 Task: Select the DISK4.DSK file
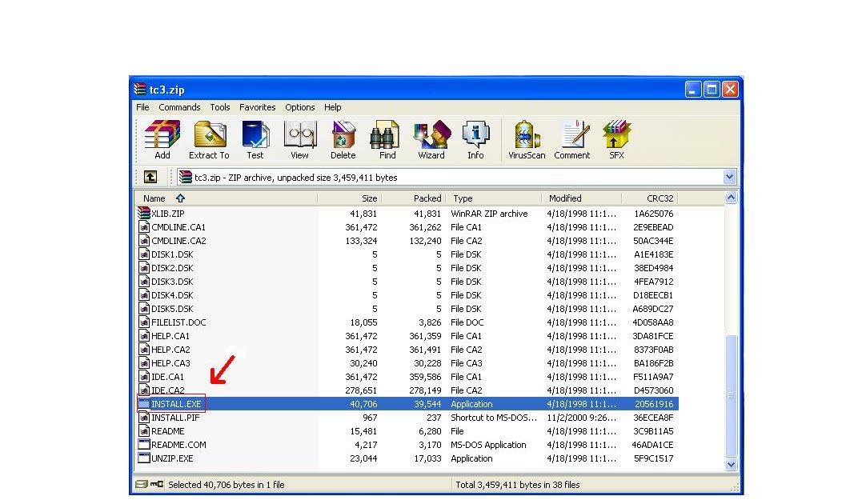click(x=172, y=295)
